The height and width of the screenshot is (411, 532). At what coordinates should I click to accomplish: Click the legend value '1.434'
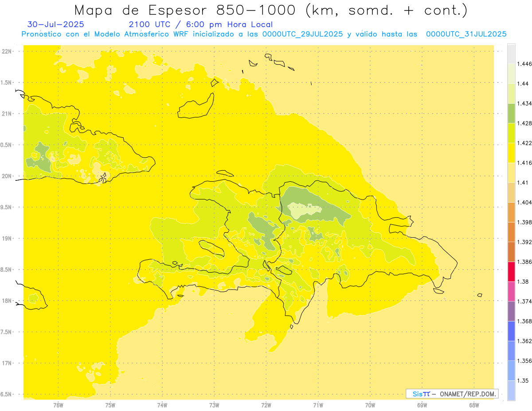[524, 103]
